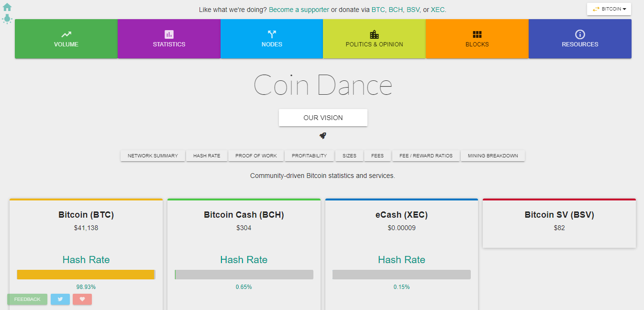The height and width of the screenshot is (310, 644).
Task: Click the BCH donation link
Action: [x=395, y=10]
